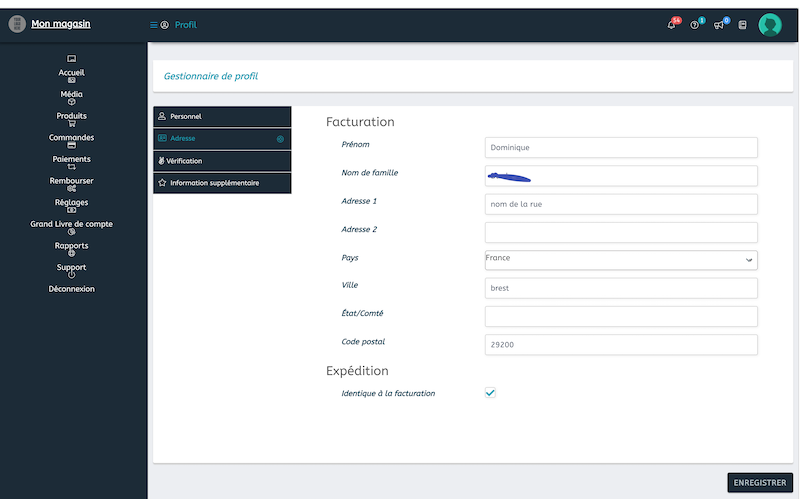The width and height of the screenshot is (800, 499).
Task: Click the cart icon above Commandes
Action: [71, 123]
